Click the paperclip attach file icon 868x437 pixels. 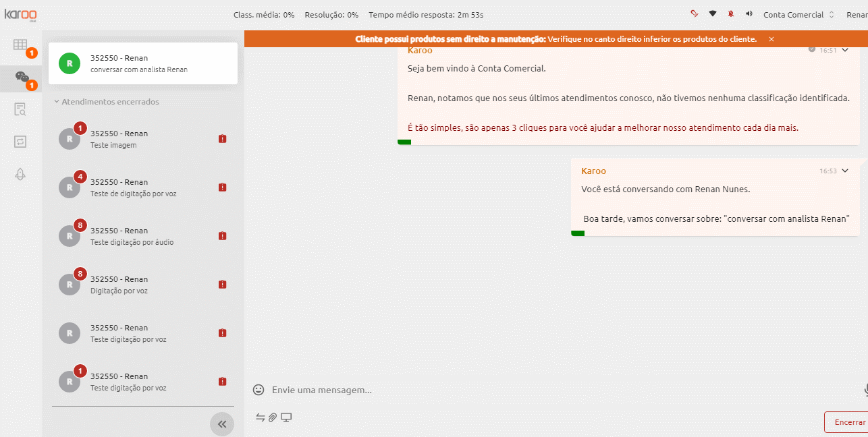pyautogui.click(x=273, y=417)
